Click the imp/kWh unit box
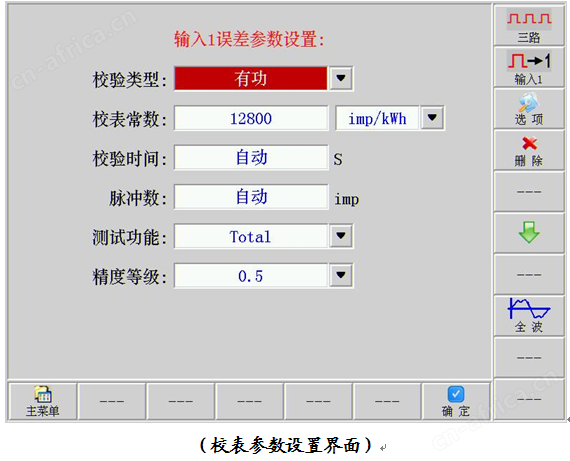 click(377, 118)
